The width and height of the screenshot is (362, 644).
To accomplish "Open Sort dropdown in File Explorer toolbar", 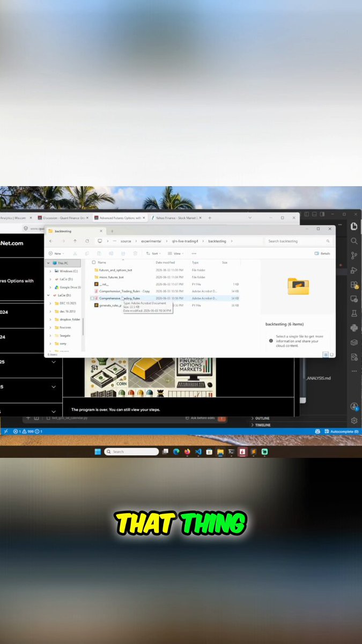I will (x=154, y=253).
